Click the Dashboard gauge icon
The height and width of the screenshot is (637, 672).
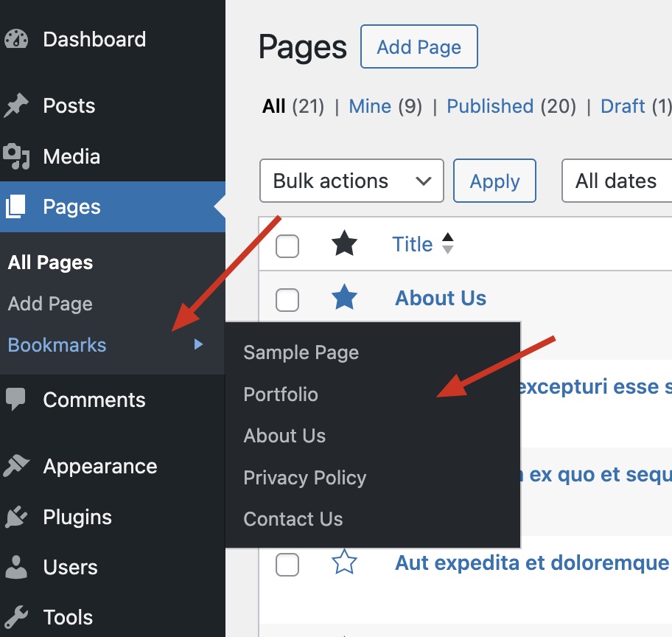[15, 40]
